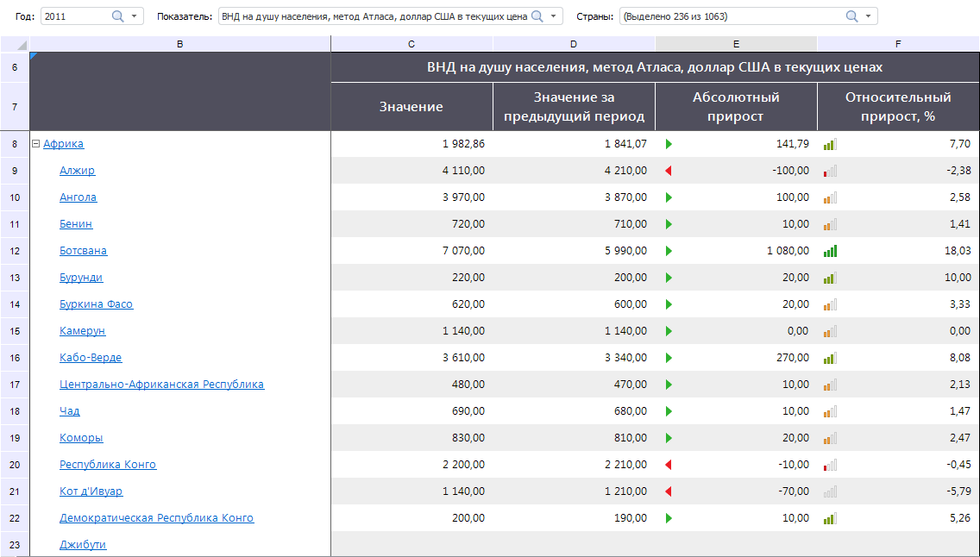Image resolution: width=980 pixels, height=557 pixels.
Task: Click the Относительный прирост, % column heading
Action: tap(897, 107)
